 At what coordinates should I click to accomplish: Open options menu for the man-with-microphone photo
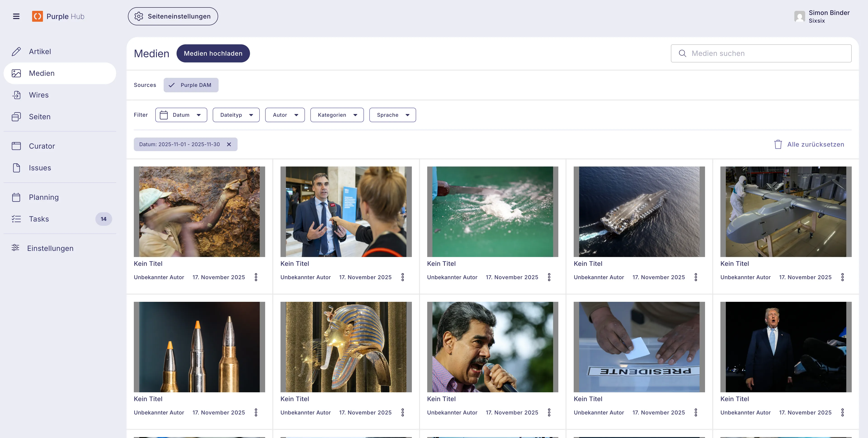pyautogui.click(x=549, y=412)
